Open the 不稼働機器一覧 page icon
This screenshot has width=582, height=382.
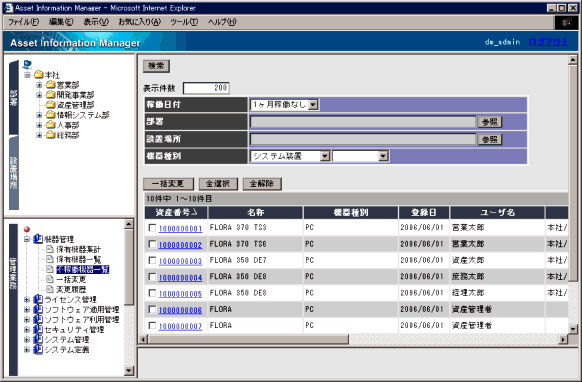pos(50,269)
